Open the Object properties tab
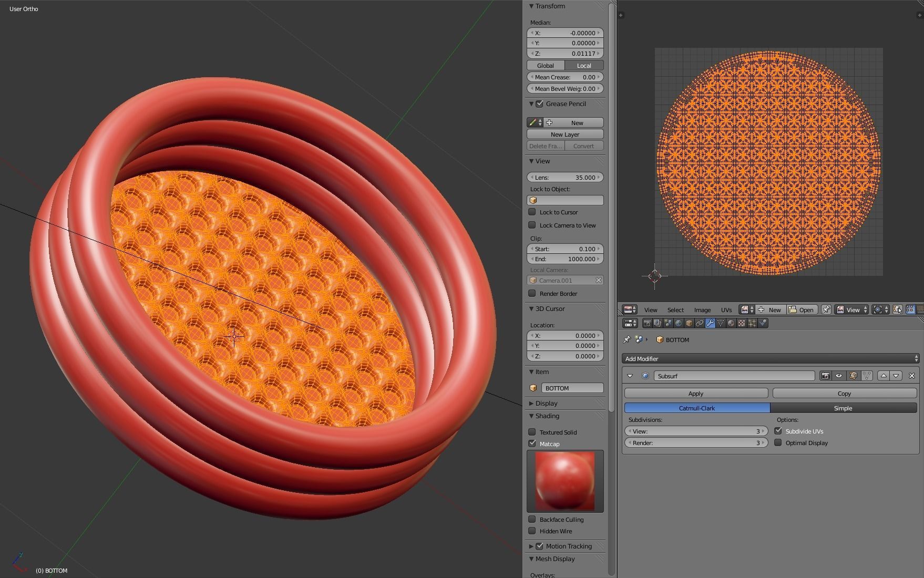Viewport: 924px width, 578px height. [x=689, y=323]
